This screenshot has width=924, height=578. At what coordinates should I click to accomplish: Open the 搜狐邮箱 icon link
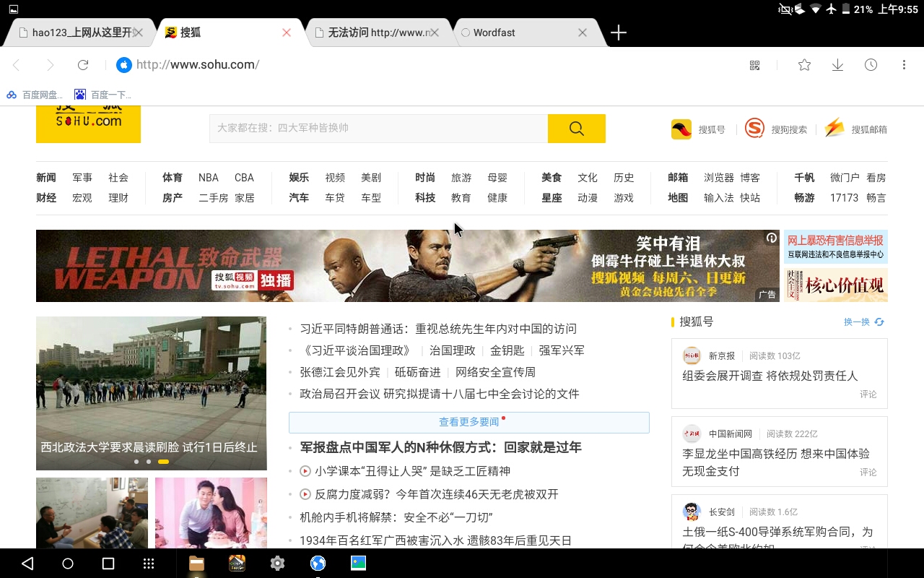click(x=834, y=129)
